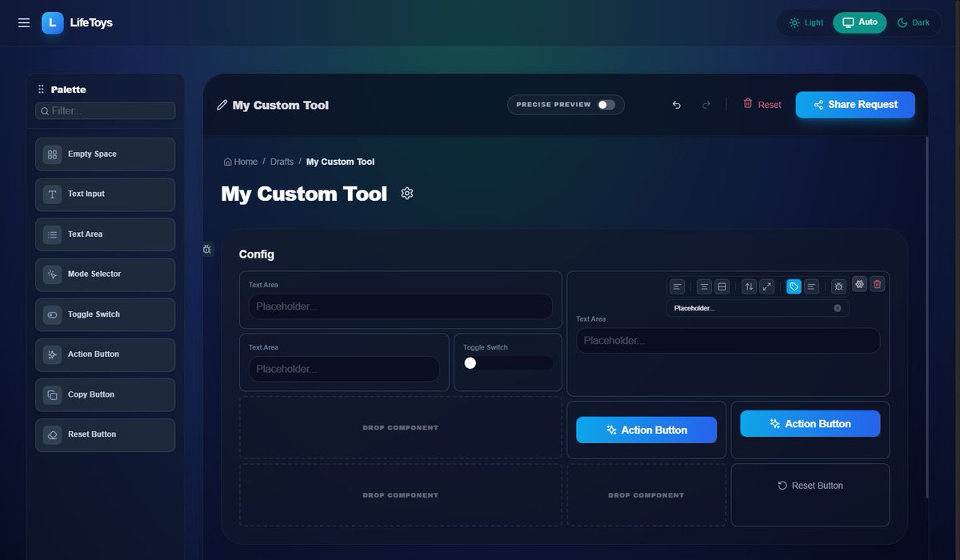Click the selected Text Area placeholder field
The width and height of the screenshot is (960, 560).
pyautogui.click(x=728, y=341)
